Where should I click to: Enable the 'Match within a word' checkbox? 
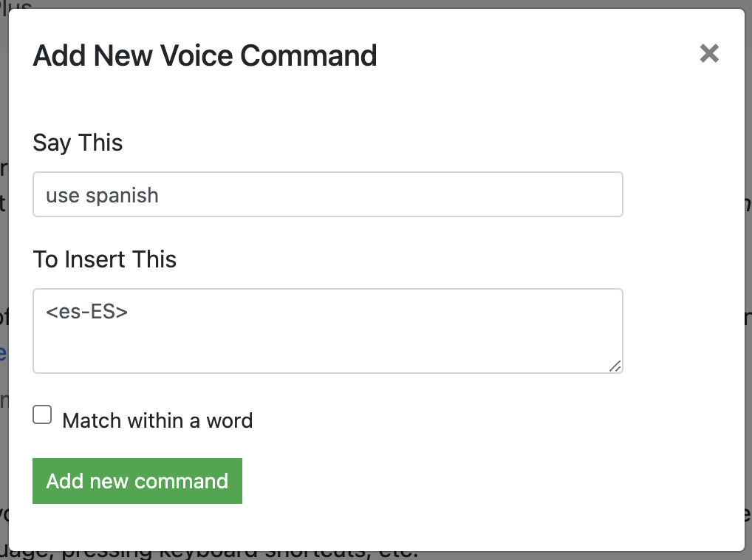pos(43,415)
